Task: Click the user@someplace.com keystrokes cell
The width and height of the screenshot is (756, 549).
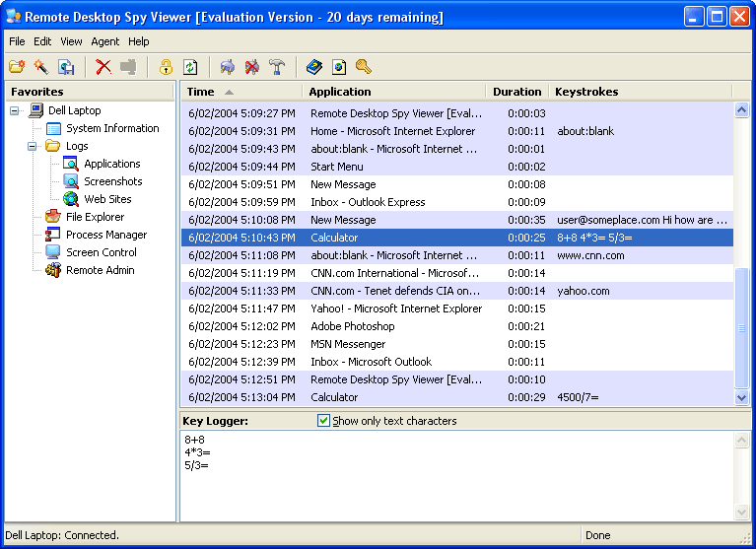Action: pos(642,220)
